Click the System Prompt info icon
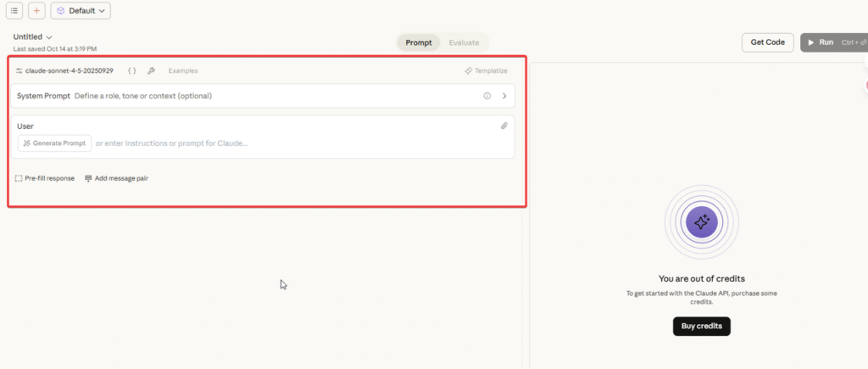The width and height of the screenshot is (868, 369). pos(487,96)
